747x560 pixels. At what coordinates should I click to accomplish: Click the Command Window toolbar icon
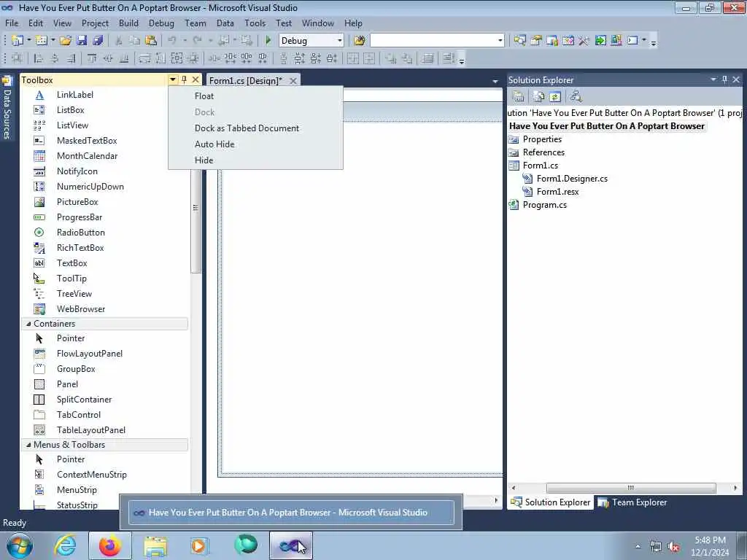(632, 41)
